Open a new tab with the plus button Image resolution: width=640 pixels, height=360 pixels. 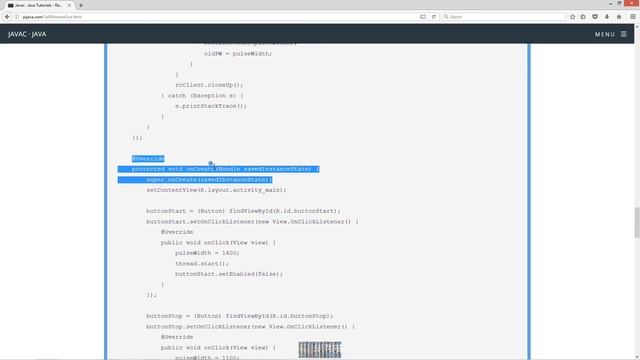[x=81, y=5]
